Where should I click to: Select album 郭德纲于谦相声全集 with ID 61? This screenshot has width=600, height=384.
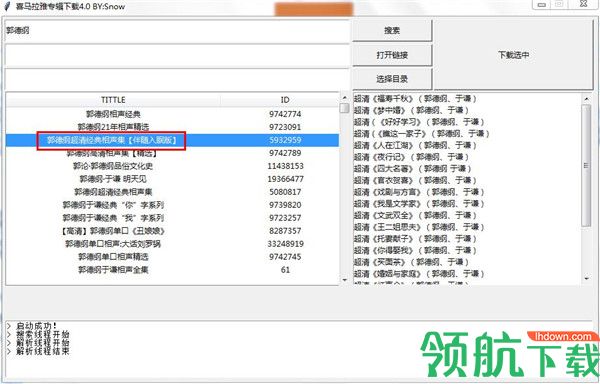click(x=172, y=270)
